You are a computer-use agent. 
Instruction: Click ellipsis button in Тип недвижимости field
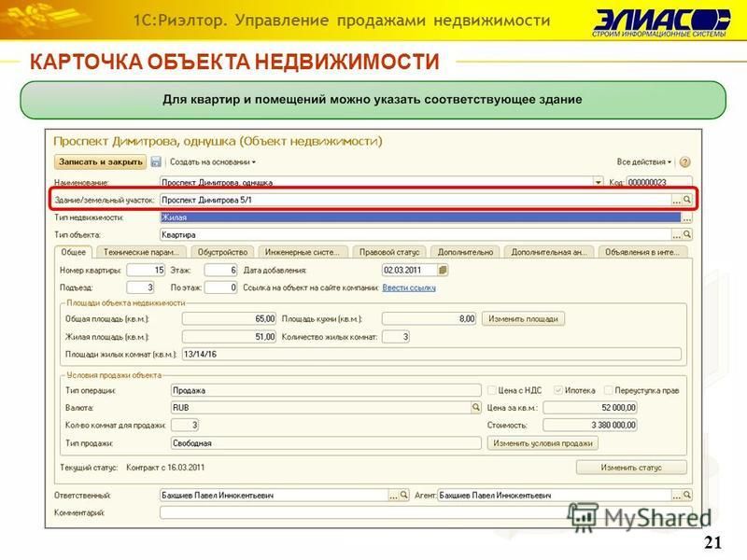[x=686, y=218]
